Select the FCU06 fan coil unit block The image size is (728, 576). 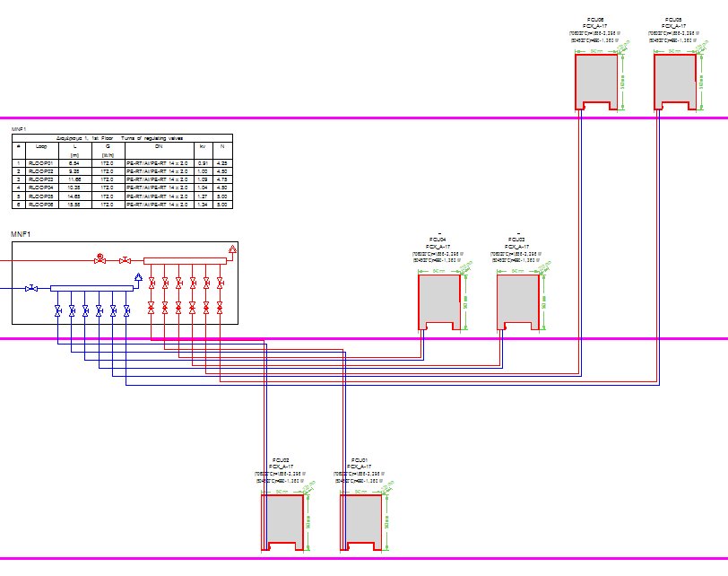point(595,81)
